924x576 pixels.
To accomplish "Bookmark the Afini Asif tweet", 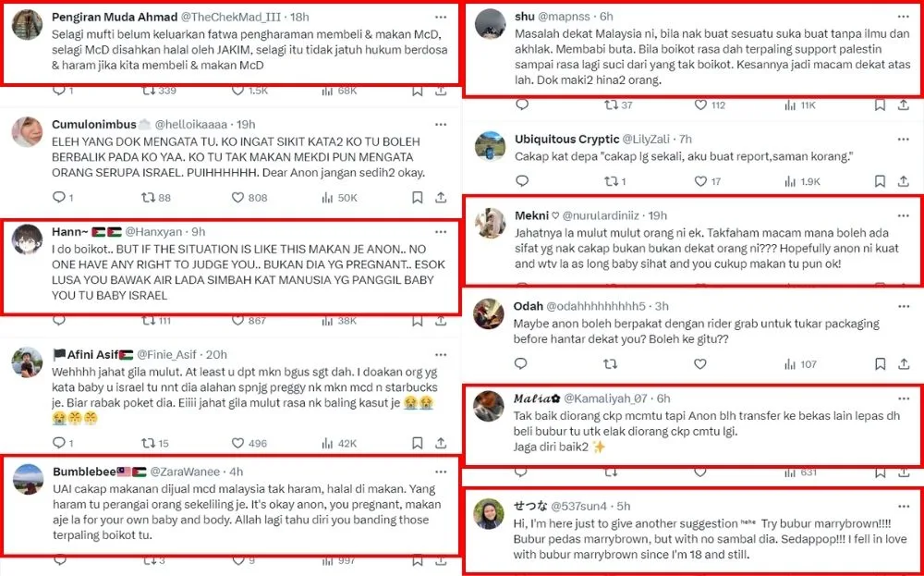I will tap(418, 443).
